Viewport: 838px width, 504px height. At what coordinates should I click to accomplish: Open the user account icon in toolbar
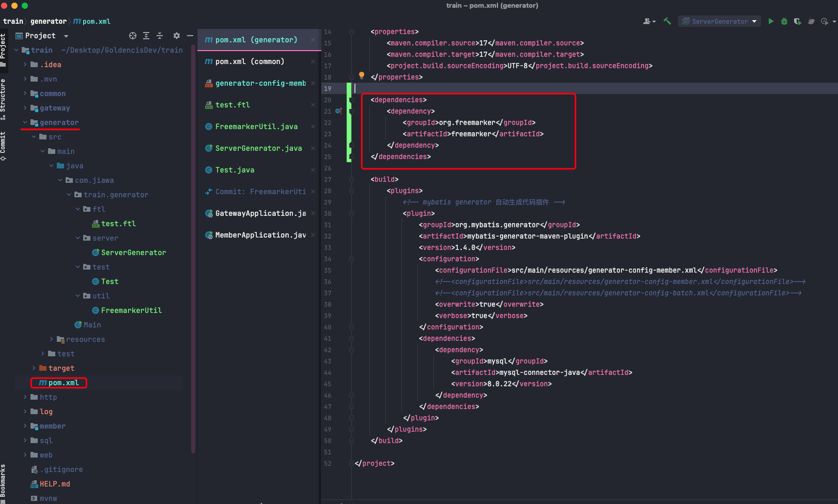(649, 21)
